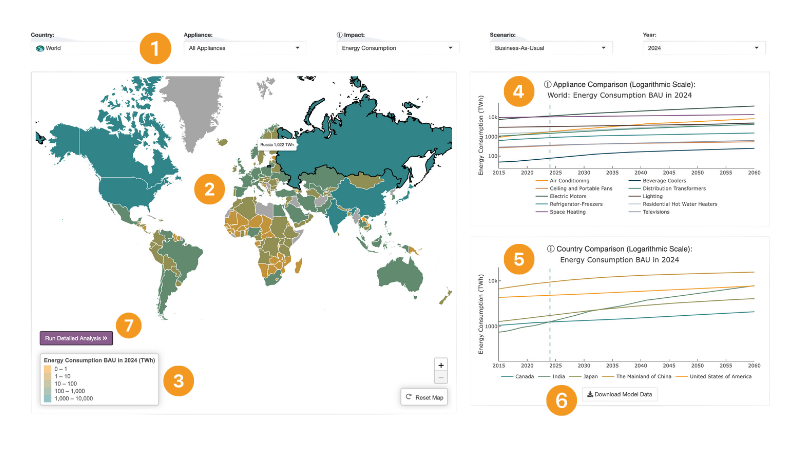Toggle United States of America legend entry
Screen dimensions: 800x450
tap(714, 377)
